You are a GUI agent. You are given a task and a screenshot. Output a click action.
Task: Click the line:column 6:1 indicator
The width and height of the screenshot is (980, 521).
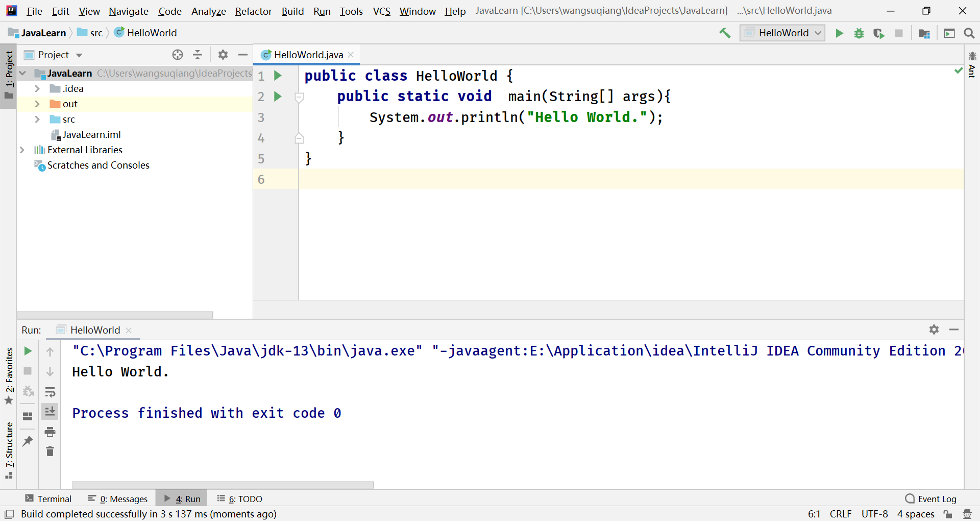coord(814,514)
